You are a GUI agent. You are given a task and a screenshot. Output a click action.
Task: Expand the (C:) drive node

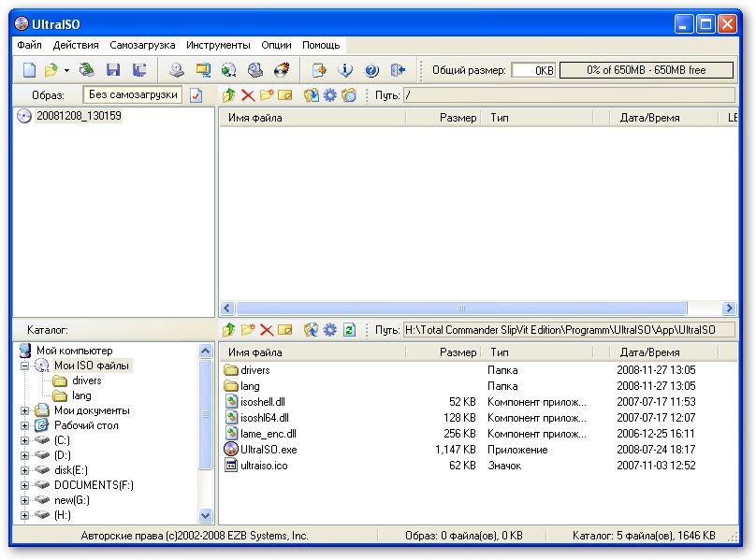pyautogui.click(x=24, y=441)
